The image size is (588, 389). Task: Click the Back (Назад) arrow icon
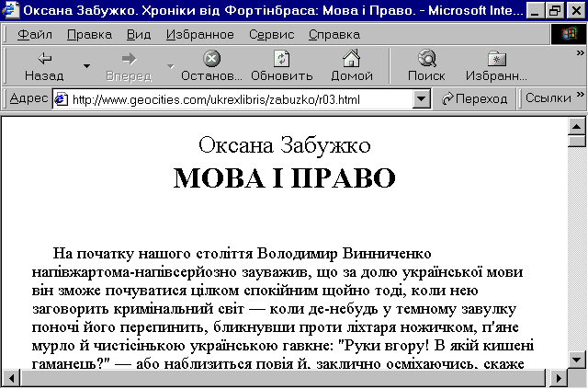pyautogui.click(x=44, y=58)
